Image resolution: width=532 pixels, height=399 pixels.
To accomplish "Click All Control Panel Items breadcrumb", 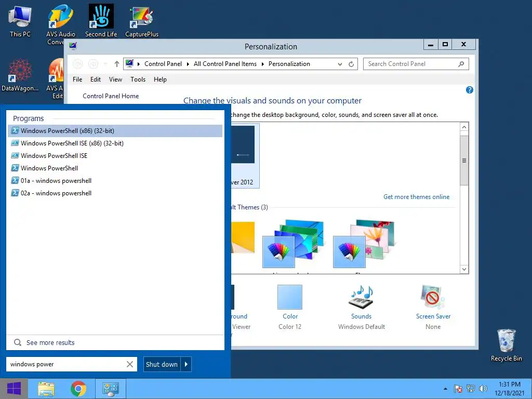I will click(225, 64).
